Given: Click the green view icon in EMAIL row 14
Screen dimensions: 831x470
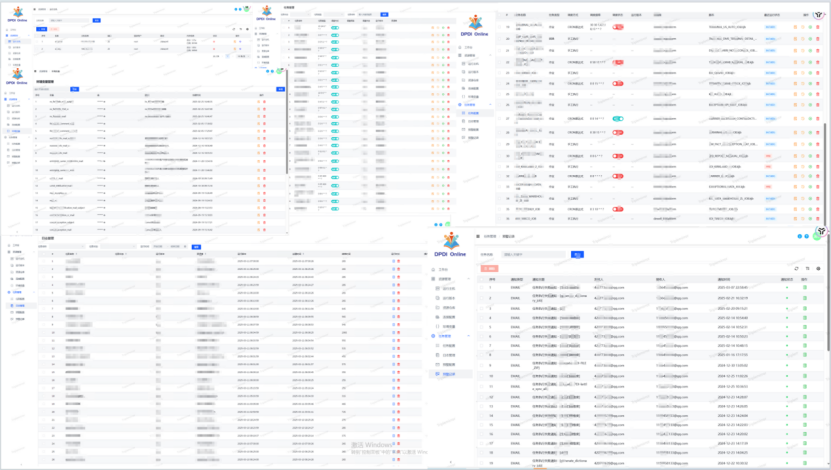Looking at the screenshot, I should click(x=805, y=416).
